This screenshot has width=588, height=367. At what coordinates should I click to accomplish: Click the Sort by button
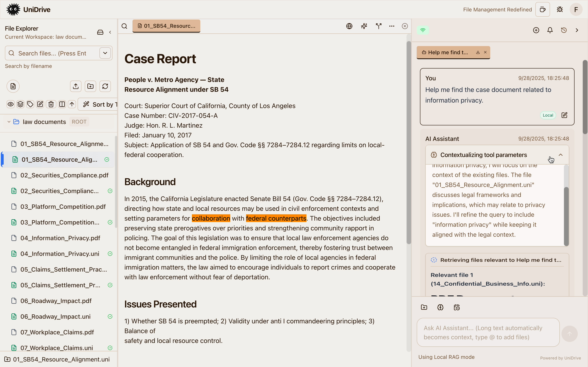[100, 104]
